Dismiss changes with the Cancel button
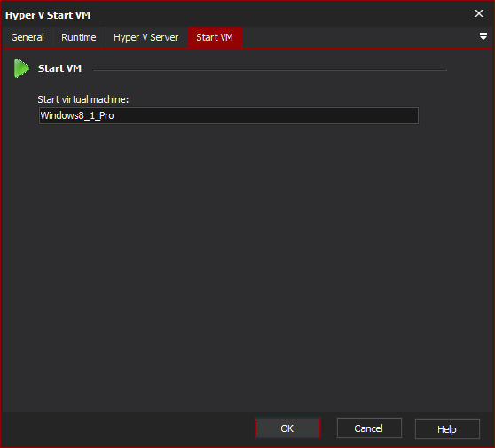This screenshot has height=448, width=495. pos(369,428)
